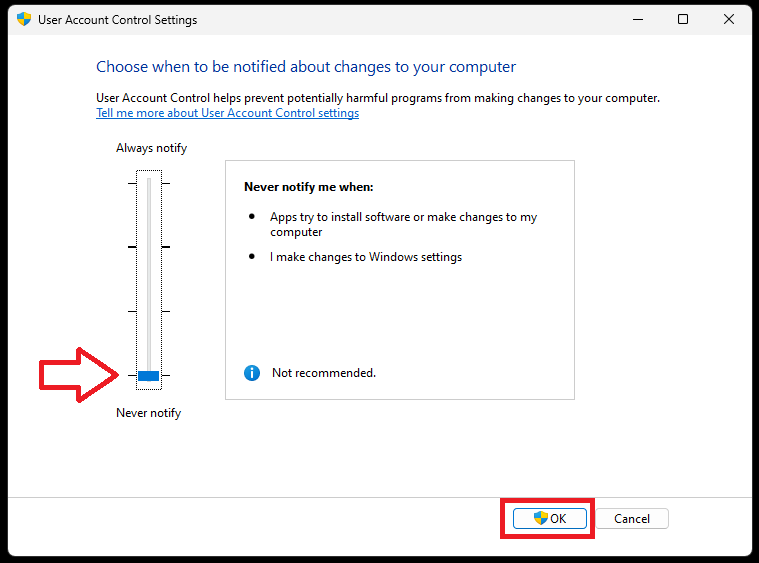Viewport: 759px width, 563px height.
Task: Click the 'Always notify' label
Action: pyautogui.click(x=152, y=148)
